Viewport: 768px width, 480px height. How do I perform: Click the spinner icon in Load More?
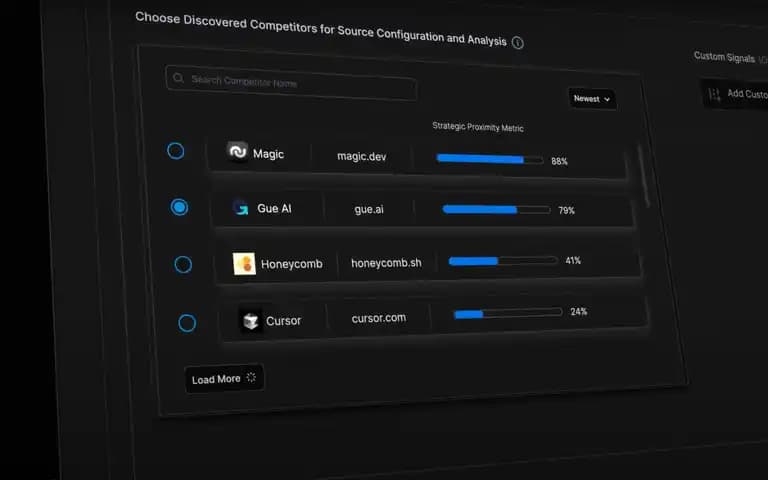[x=251, y=377]
